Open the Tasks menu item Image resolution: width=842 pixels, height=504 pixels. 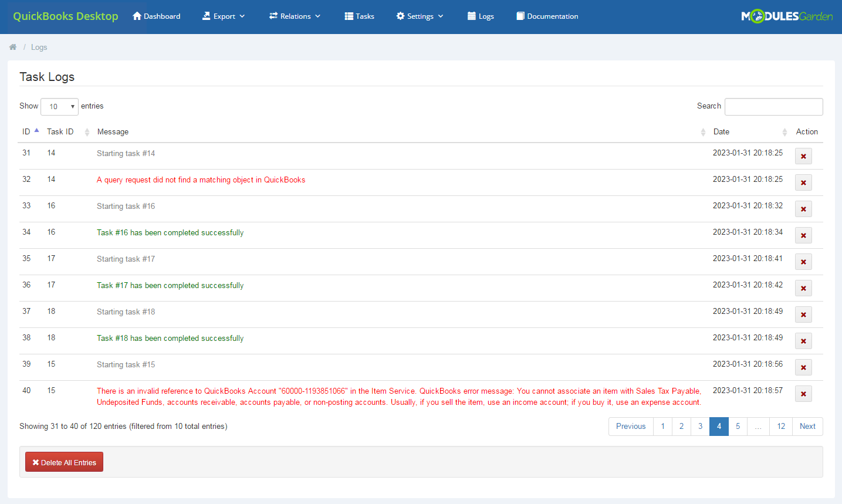(x=359, y=16)
